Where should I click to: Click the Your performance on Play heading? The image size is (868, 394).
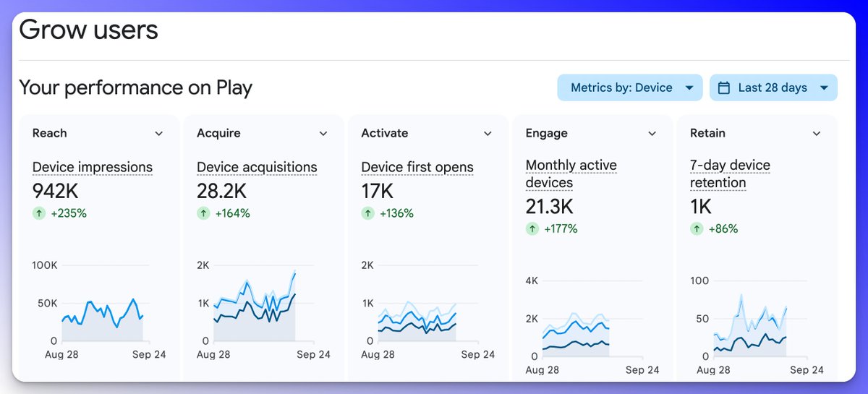click(135, 87)
